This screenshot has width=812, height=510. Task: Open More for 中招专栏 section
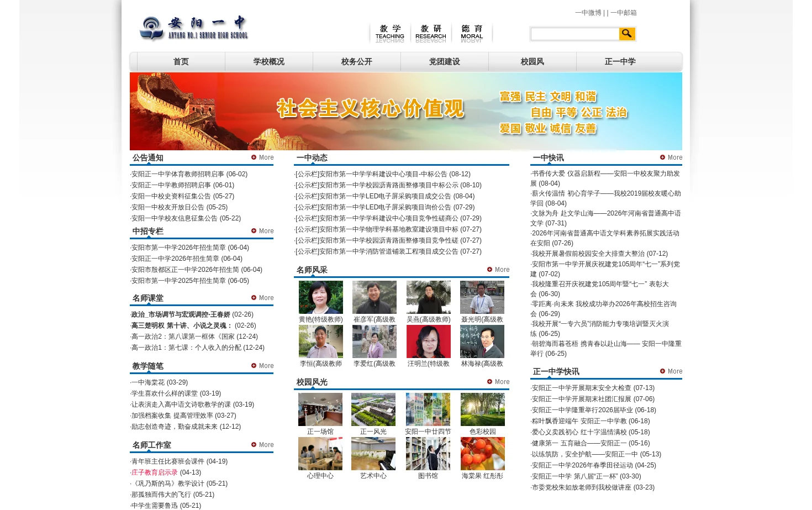point(262,231)
